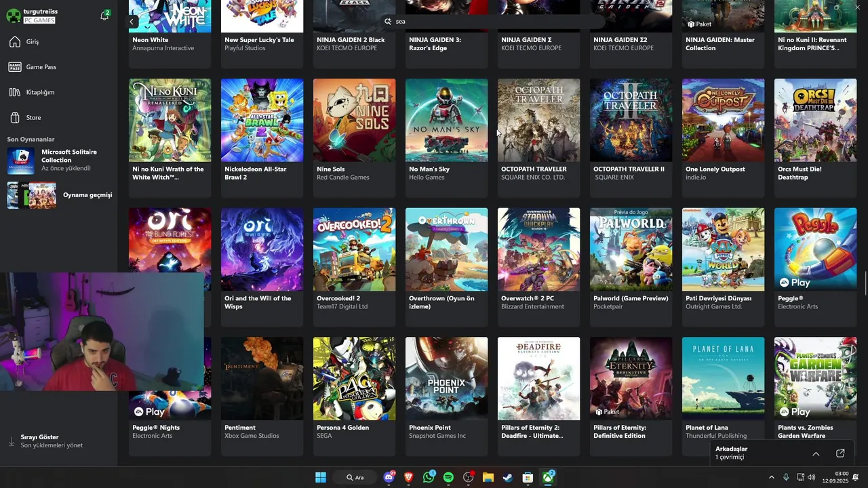Open Persona 4 Golden cover
Viewport: 868px width, 488px height.
pyautogui.click(x=354, y=379)
